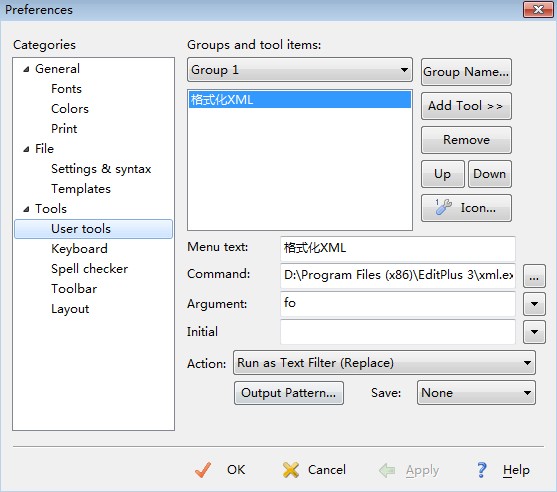Open the Group 1 dropdown
This screenshot has height=492, width=557.
(300, 70)
